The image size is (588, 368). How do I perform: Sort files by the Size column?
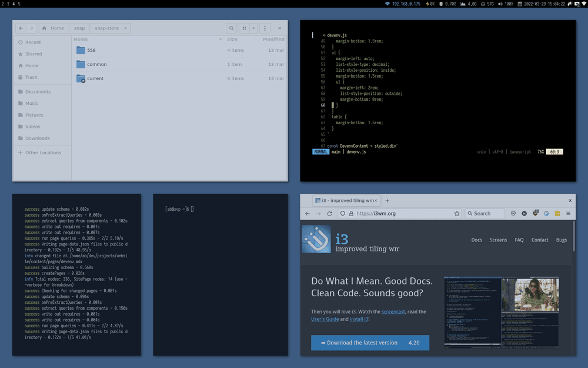click(239, 39)
